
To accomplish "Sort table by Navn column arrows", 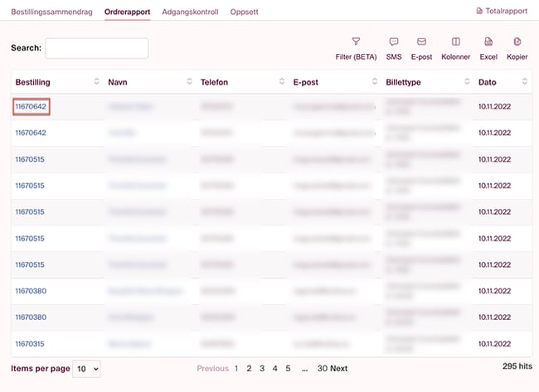I will point(189,82).
